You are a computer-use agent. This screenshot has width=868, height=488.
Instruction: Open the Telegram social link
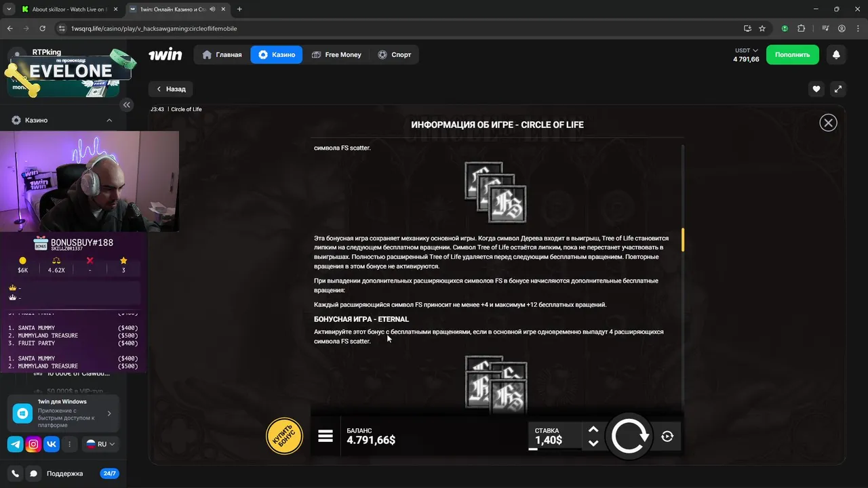click(15, 445)
